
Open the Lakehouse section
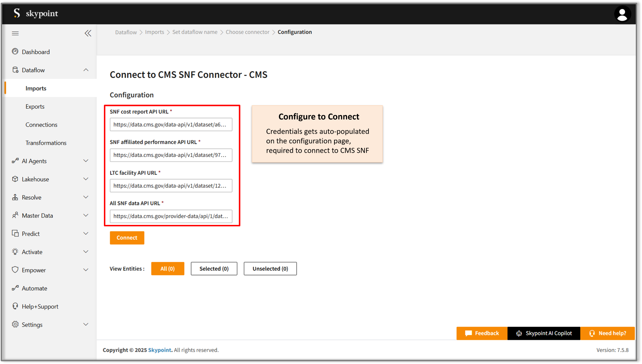click(35, 179)
